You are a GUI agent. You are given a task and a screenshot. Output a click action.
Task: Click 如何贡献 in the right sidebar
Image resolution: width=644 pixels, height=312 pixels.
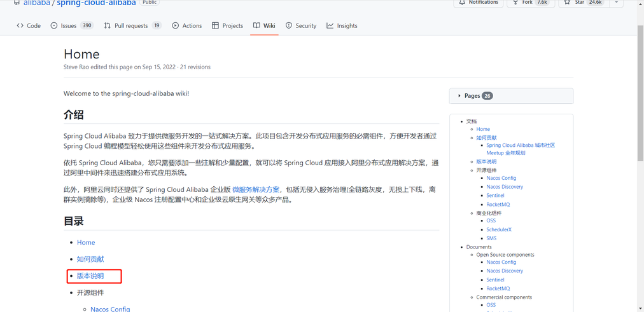486,138
